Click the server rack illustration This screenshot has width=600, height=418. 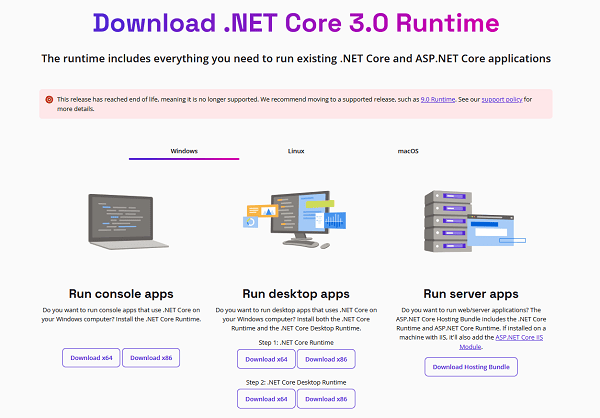coord(474,221)
